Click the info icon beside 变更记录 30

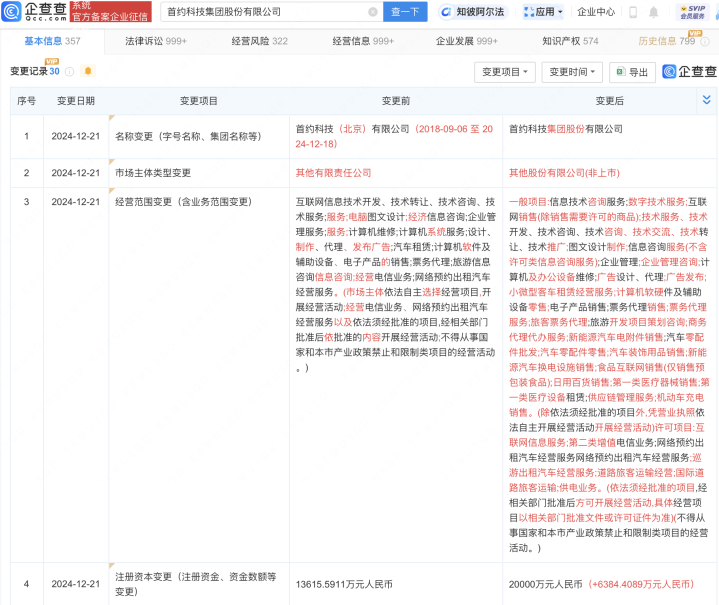[70, 72]
